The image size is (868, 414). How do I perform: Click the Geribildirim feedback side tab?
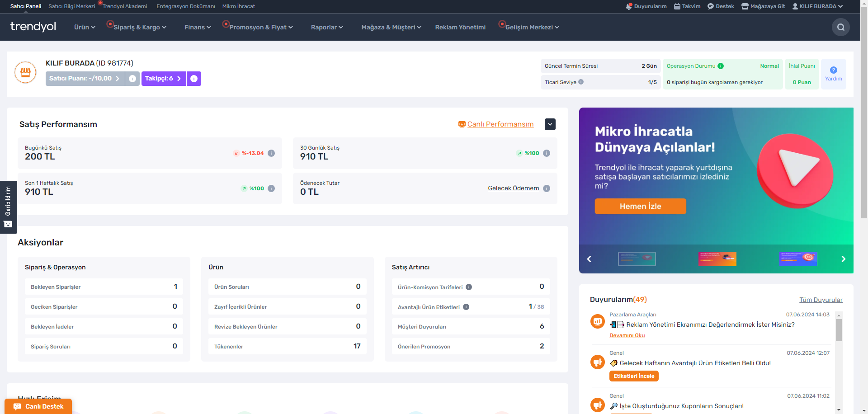click(x=8, y=207)
